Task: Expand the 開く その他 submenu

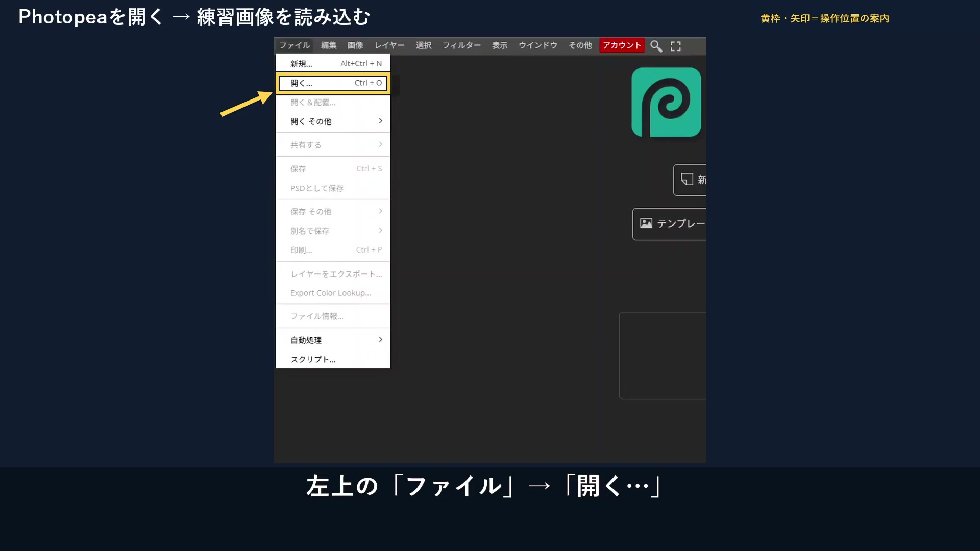Action: 333,121
